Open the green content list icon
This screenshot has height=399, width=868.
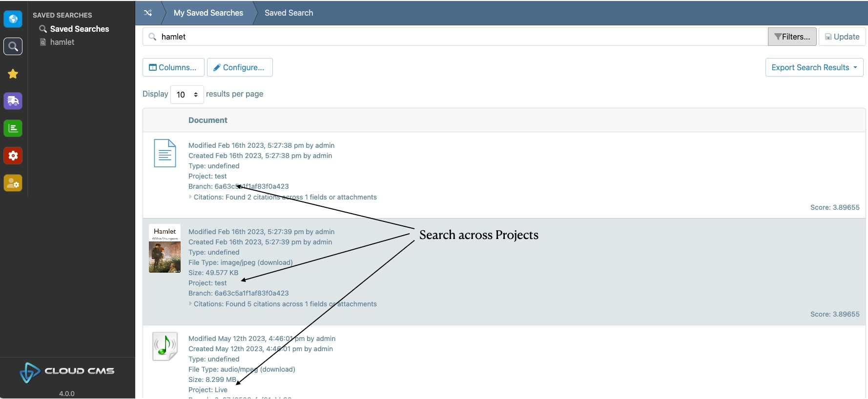tap(13, 128)
